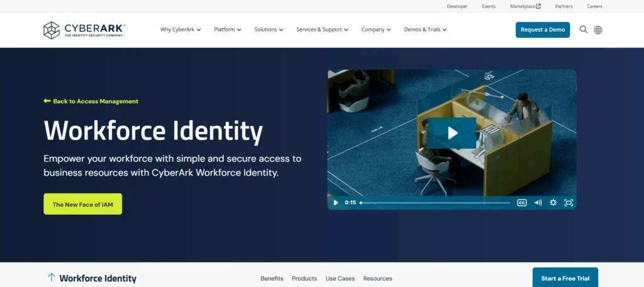
Task: Open the Solutions dropdown
Action: tap(269, 30)
